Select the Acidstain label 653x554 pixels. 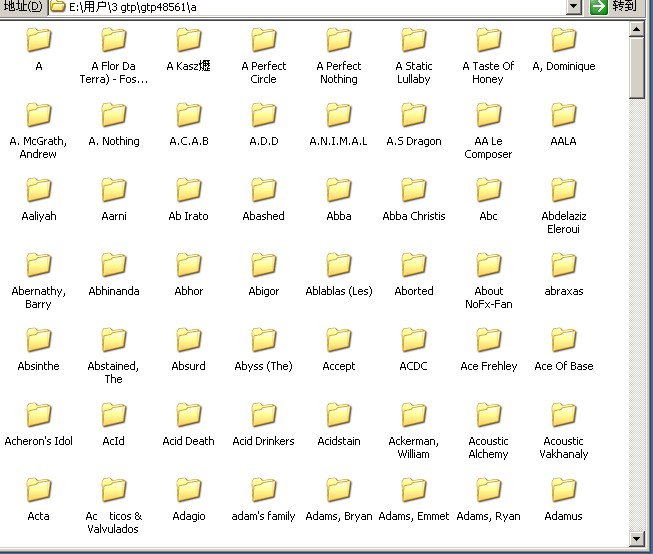[339, 441]
